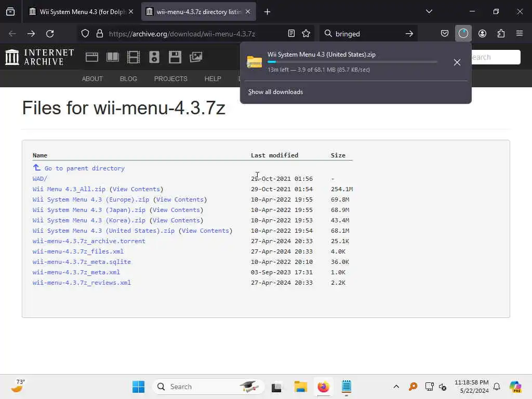Open PROJECTS in archive navigation
The image size is (532, 399).
pyautogui.click(x=170, y=79)
